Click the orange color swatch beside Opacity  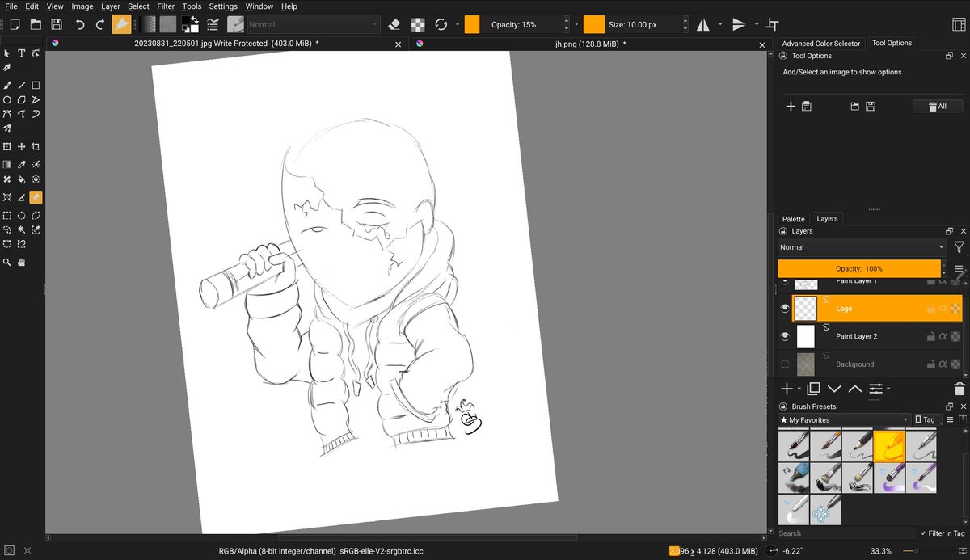472,25
